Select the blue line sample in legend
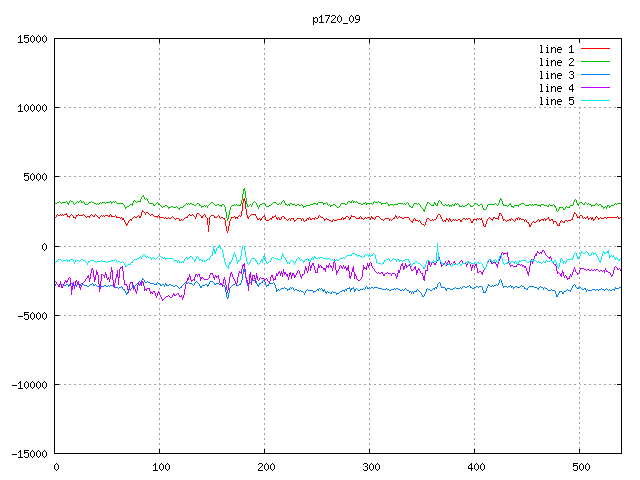This screenshot has height=480, width=640. [x=595, y=75]
